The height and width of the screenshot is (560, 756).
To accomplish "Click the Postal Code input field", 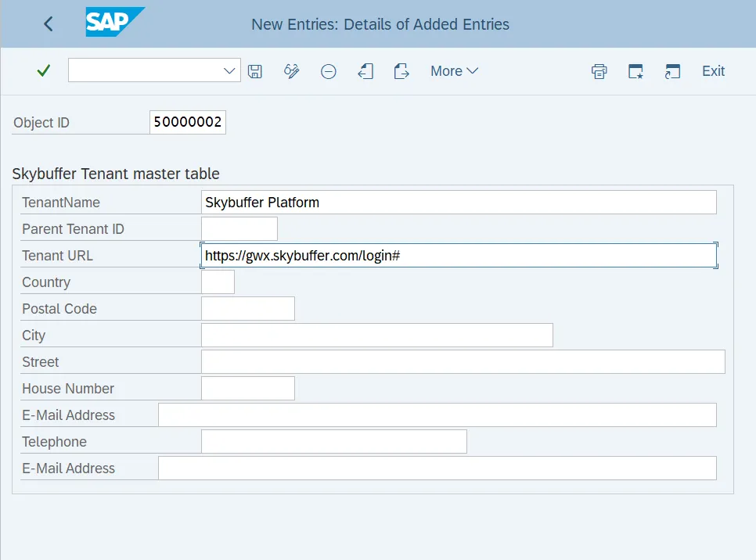I will click(248, 308).
